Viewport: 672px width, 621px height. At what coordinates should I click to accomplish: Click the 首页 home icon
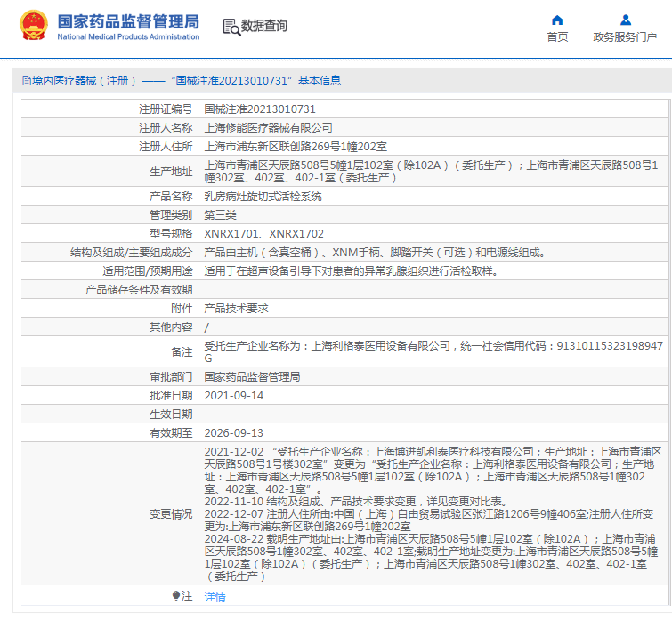pyautogui.click(x=557, y=20)
